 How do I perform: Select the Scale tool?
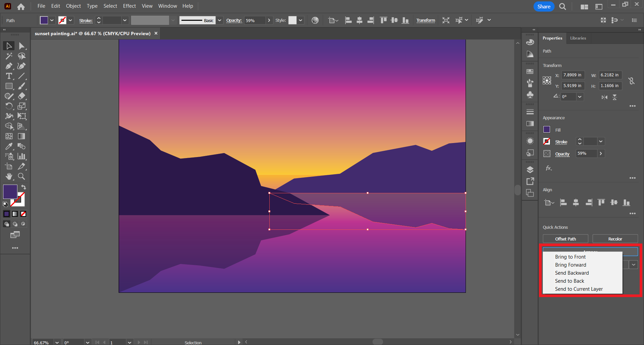click(x=22, y=106)
